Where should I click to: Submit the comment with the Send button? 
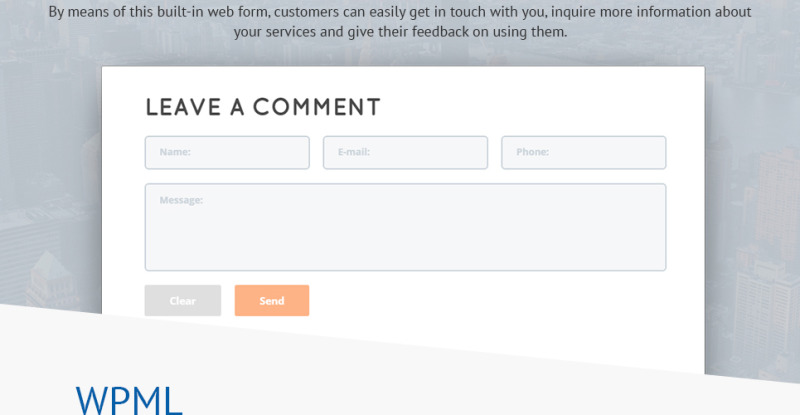tap(272, 301)
